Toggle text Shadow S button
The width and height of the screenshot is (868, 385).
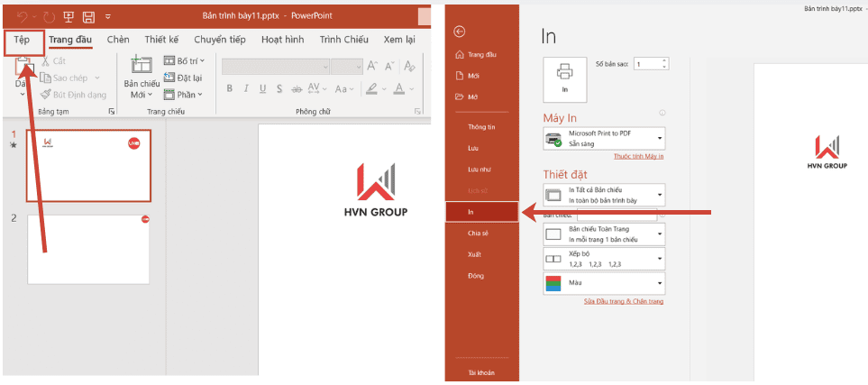279,88
